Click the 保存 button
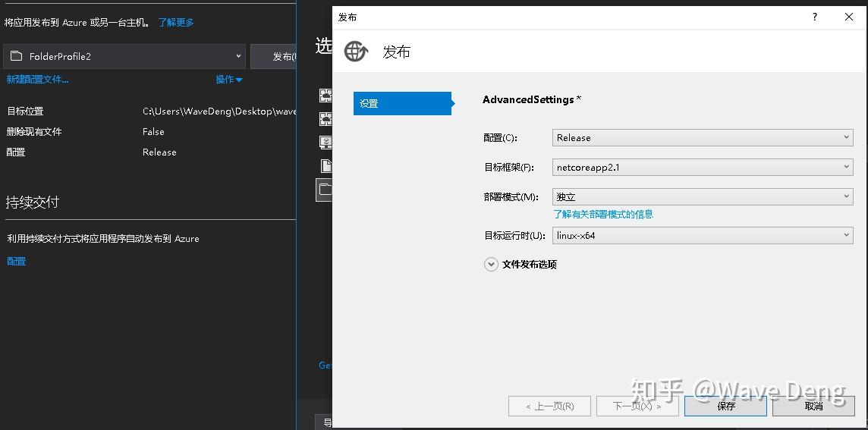The image size is (868, 430). (x=725, y=406)
